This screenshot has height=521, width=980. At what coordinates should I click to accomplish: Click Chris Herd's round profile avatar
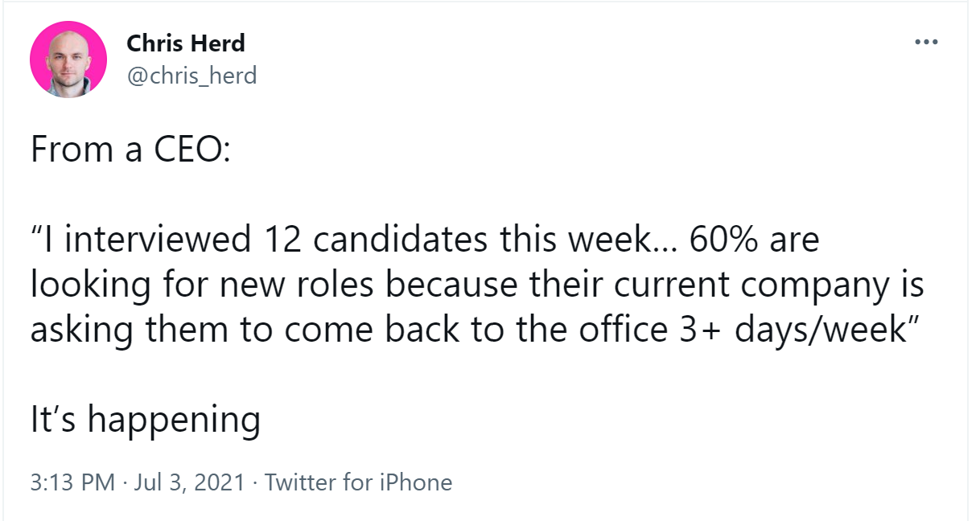68,59
